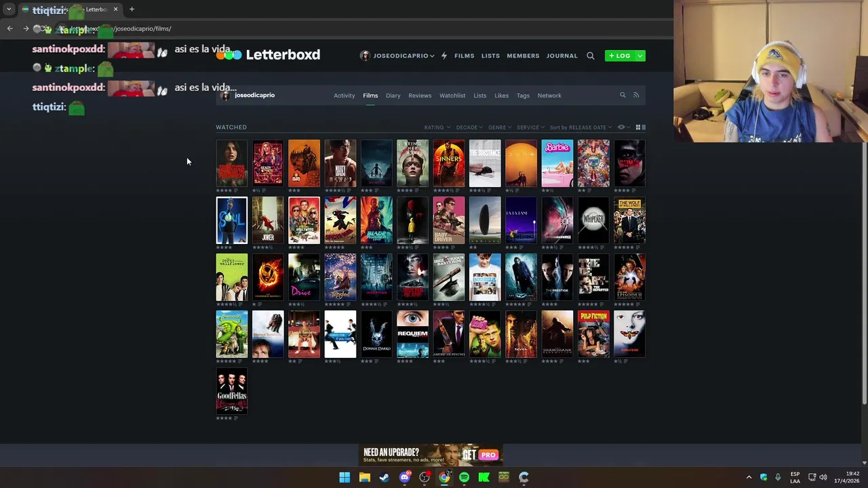Screen dimensions: 868x488
Task: Click JOURNAL in the top navigation
Action: coord(562,56)
